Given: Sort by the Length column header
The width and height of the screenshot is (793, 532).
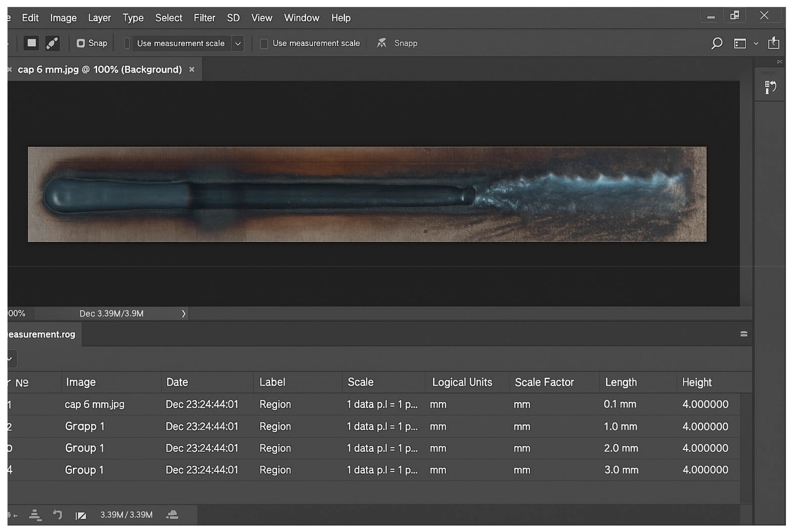Looking at the screenshot, I should point(620,382).
